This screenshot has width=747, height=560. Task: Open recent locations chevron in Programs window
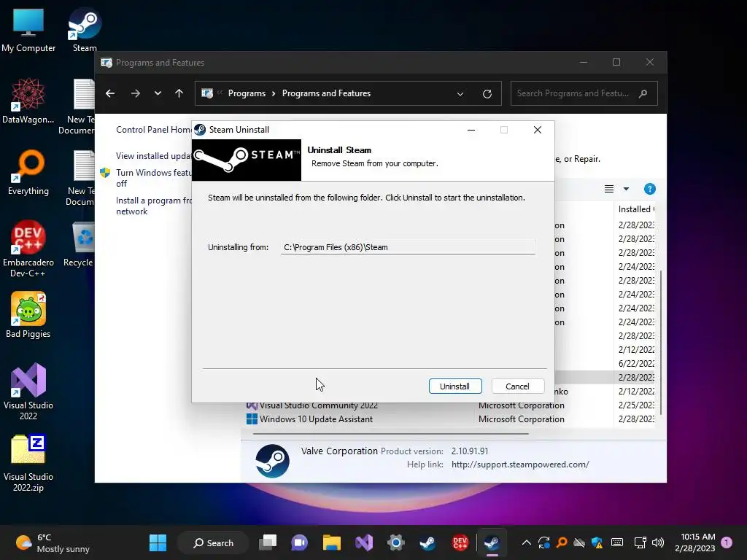tap(158, 93)
